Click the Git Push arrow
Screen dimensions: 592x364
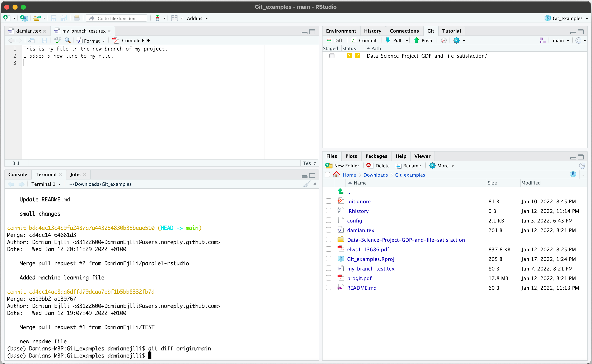click(x=416, y=40)
